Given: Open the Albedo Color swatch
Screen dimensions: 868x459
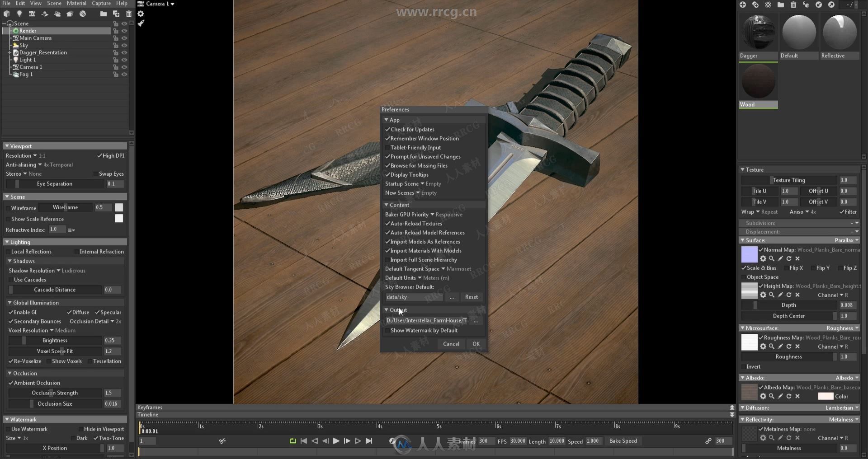Looking at the screenshot, I should point(826,396).
